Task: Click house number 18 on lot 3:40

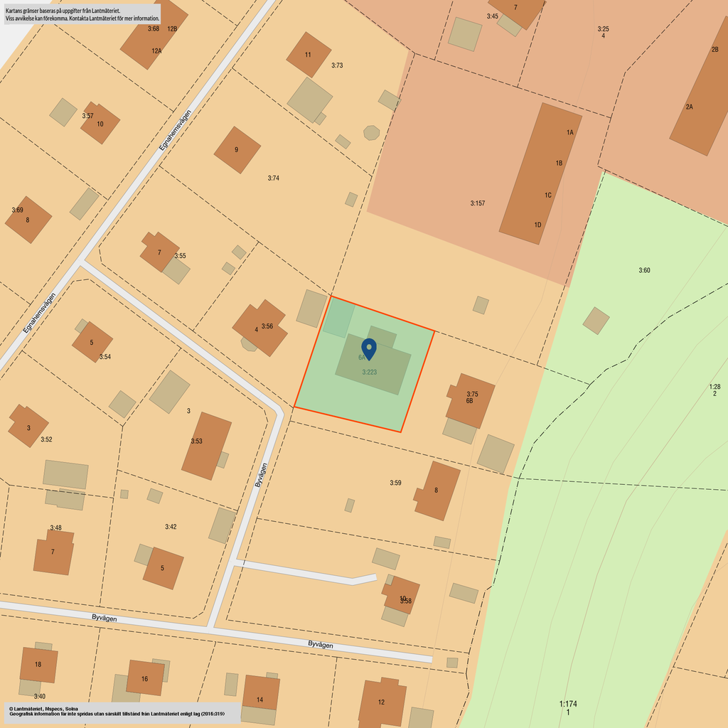Action: [x=38, y=665]
